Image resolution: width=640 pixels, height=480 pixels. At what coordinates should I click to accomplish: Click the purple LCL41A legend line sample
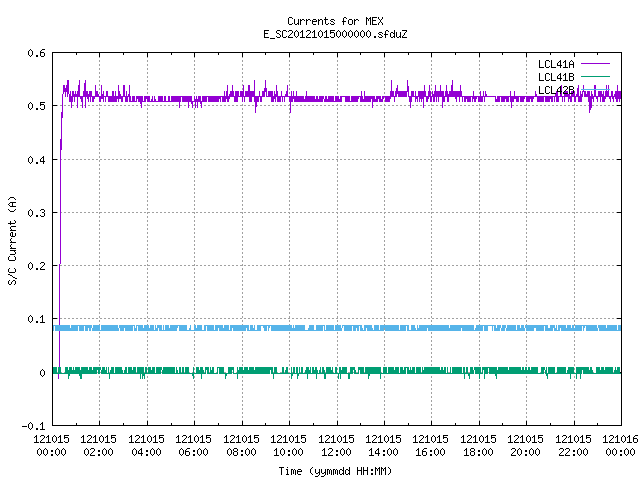pyautogui.click(x=595, y=64)
